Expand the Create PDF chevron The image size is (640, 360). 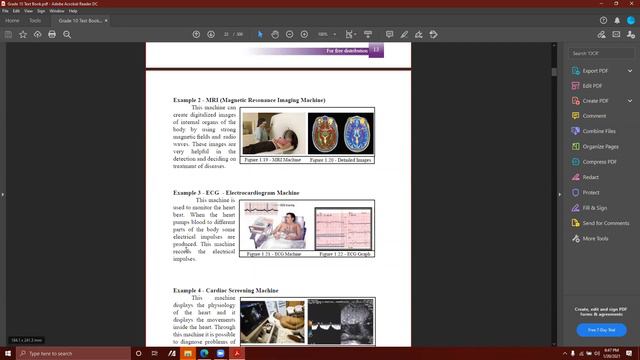pyautogui.click(x=630, y=101)
